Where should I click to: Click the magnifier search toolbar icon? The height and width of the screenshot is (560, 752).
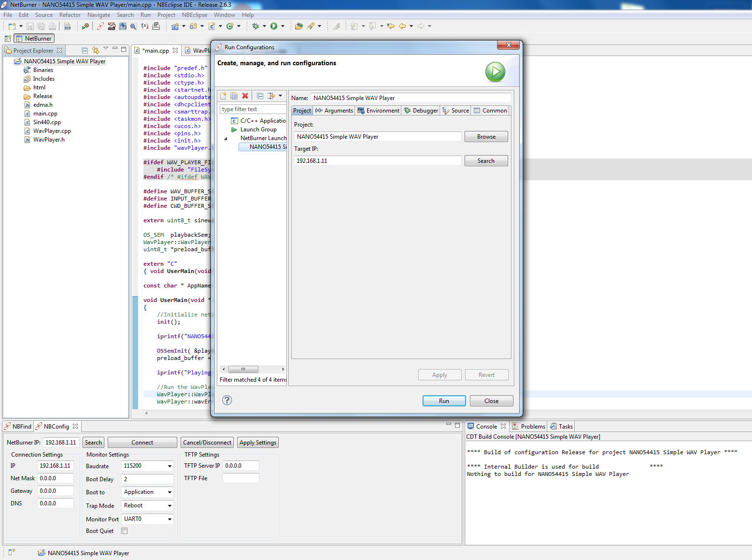(134, 26)
